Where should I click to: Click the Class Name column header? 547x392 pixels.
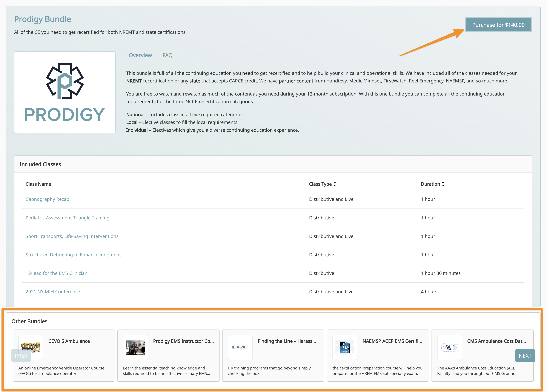[38, 184]
